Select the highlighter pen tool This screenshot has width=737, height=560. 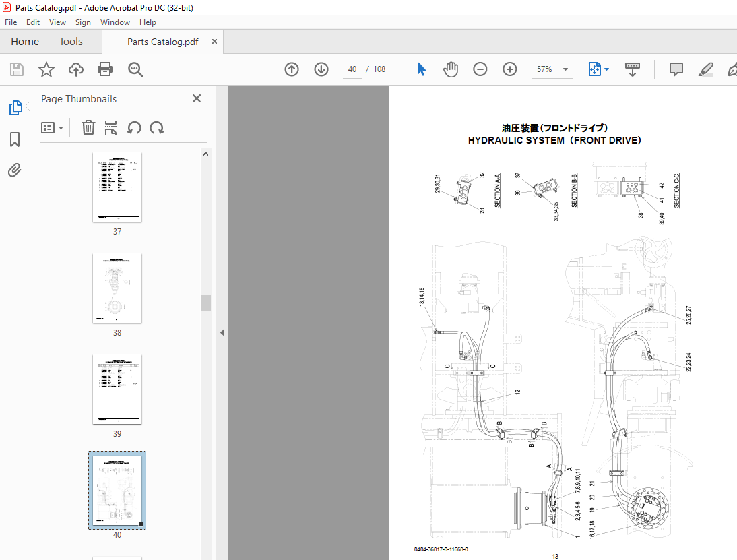point(705,69)
